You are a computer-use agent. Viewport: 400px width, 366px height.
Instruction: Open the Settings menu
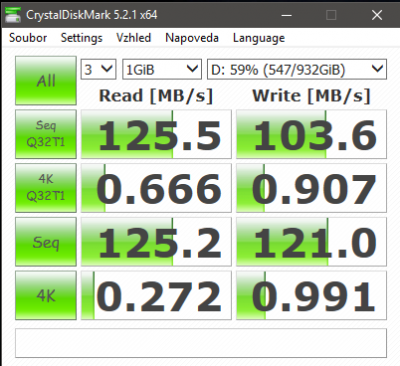(82, 38)
